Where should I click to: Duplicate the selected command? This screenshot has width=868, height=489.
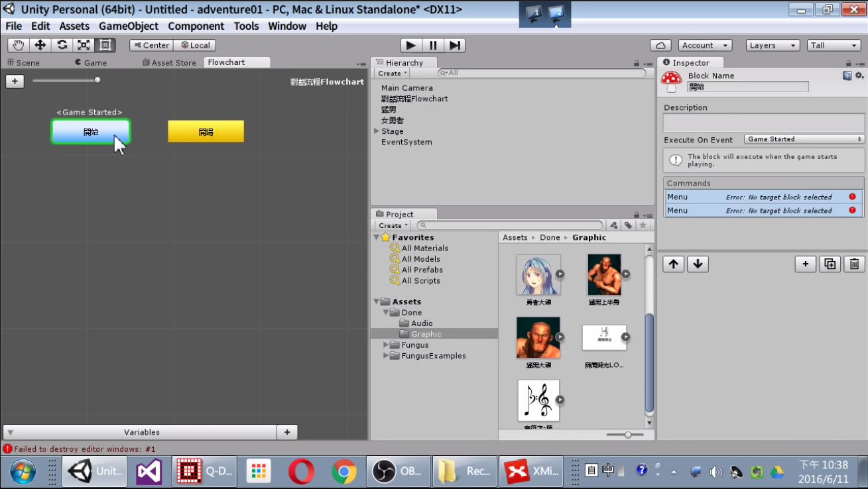pos(830,264)
